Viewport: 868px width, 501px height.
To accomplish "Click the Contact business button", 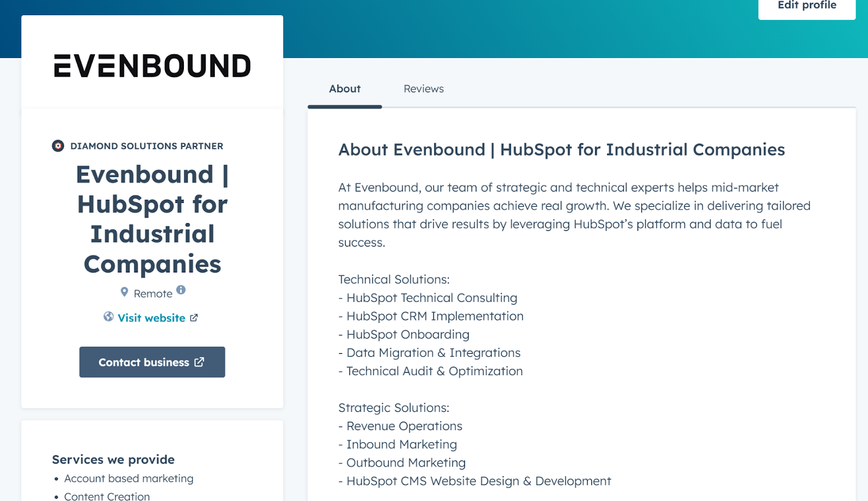I will point(152,362).
